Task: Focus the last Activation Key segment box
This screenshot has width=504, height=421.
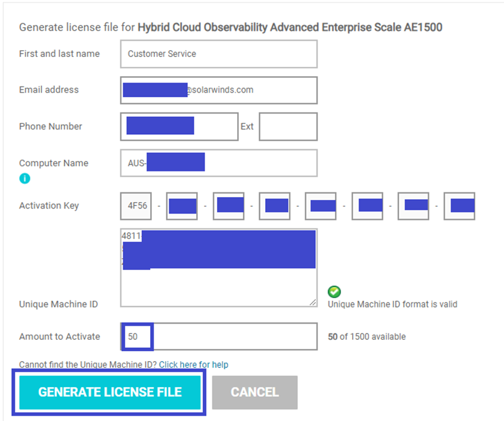Action: click(x=459, y=206)
